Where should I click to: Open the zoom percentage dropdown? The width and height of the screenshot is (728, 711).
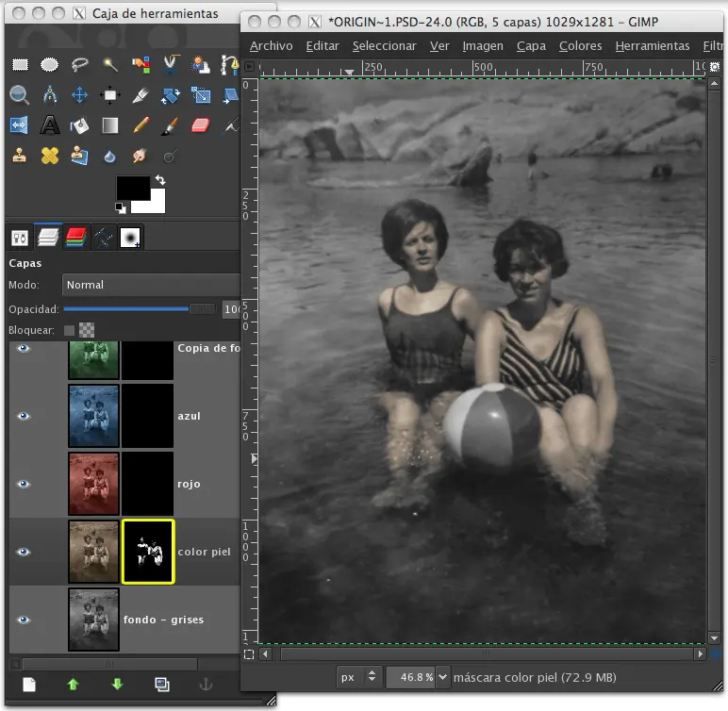click(x=443, y=677)
